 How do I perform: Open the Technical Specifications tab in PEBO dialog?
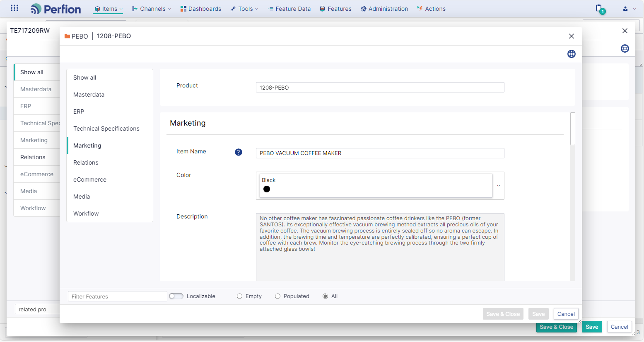(x=110, y=129)
